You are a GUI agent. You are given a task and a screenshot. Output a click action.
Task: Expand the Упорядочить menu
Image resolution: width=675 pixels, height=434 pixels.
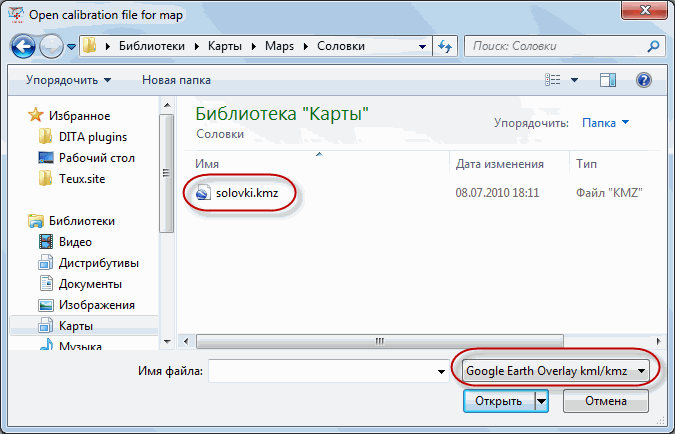(x=68, y=80)
